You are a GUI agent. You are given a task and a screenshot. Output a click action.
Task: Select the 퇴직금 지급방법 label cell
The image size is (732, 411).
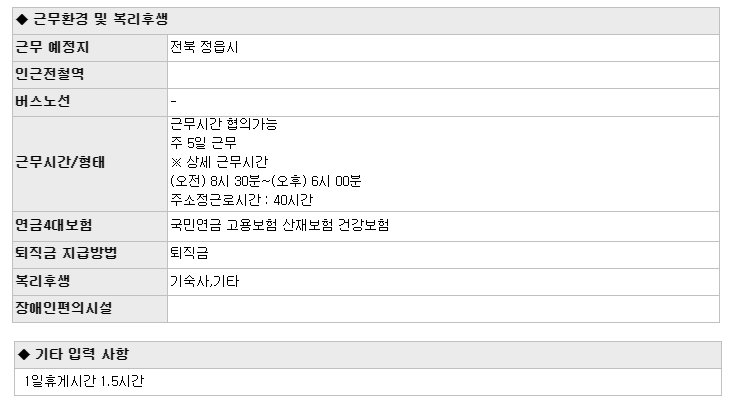[90, 255]
